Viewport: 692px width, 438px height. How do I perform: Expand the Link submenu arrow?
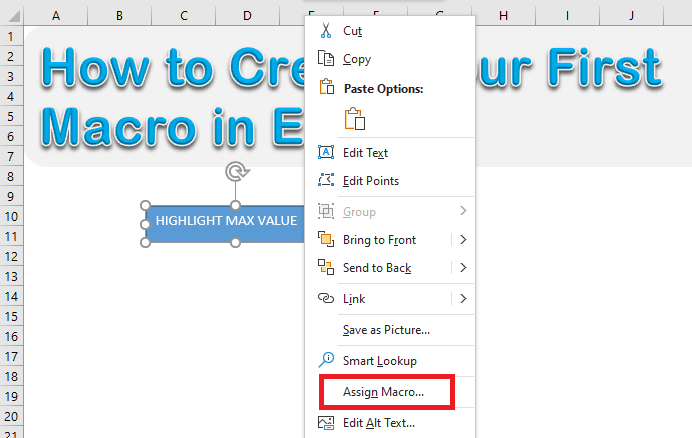(x=463, y=299)
